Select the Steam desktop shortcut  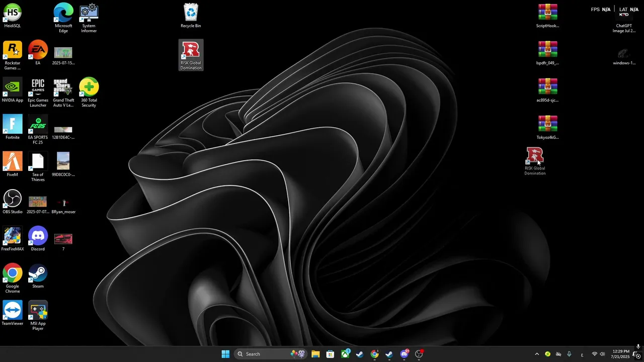coord(38,276)
